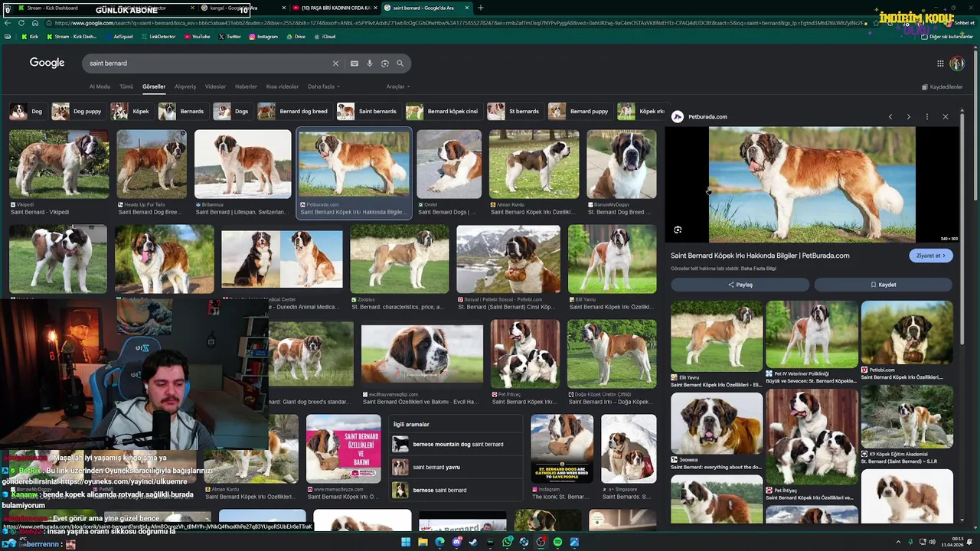Open the Daha Fazla Bilgi copyright link
The height and width of the screenshot is (551, 980).
pyautogui.click(x=759, y=269)
